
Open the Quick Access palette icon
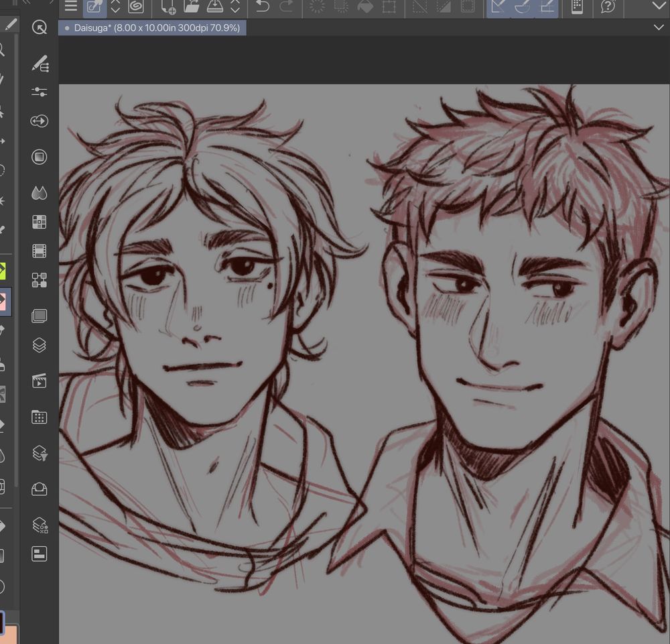click(40, 27)
